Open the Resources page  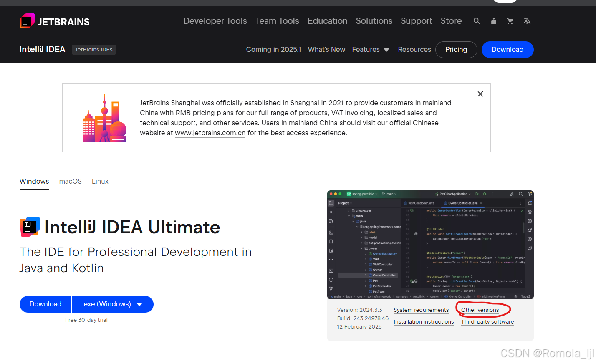tap(414, 49)
